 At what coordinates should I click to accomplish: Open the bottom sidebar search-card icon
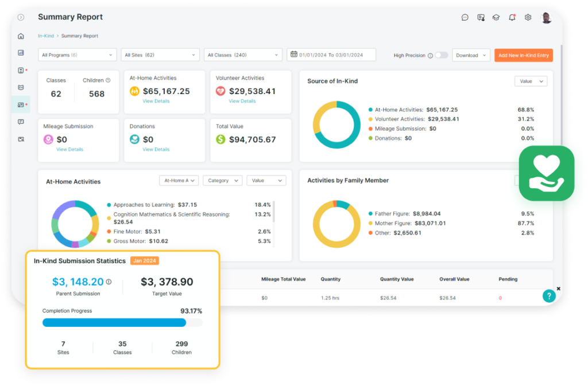coord(21,139)
